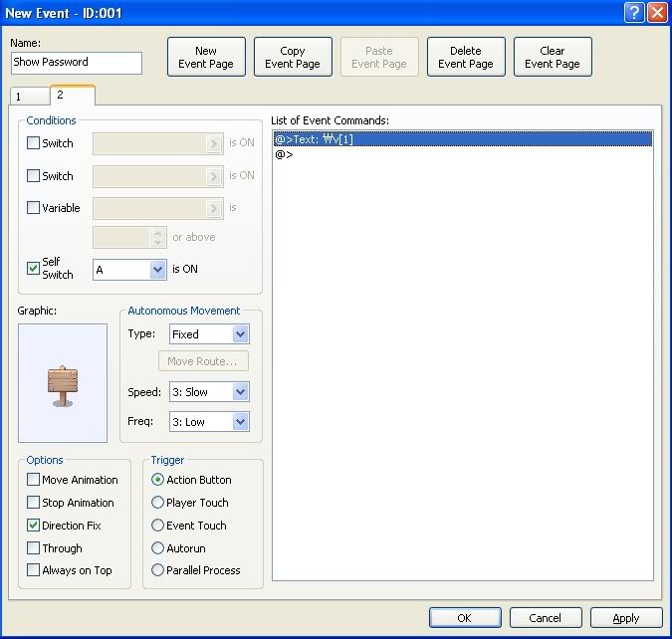Open the Speed dropdown
The height and width of the screenshot is (639, 672).
click(x=240, y=392)
